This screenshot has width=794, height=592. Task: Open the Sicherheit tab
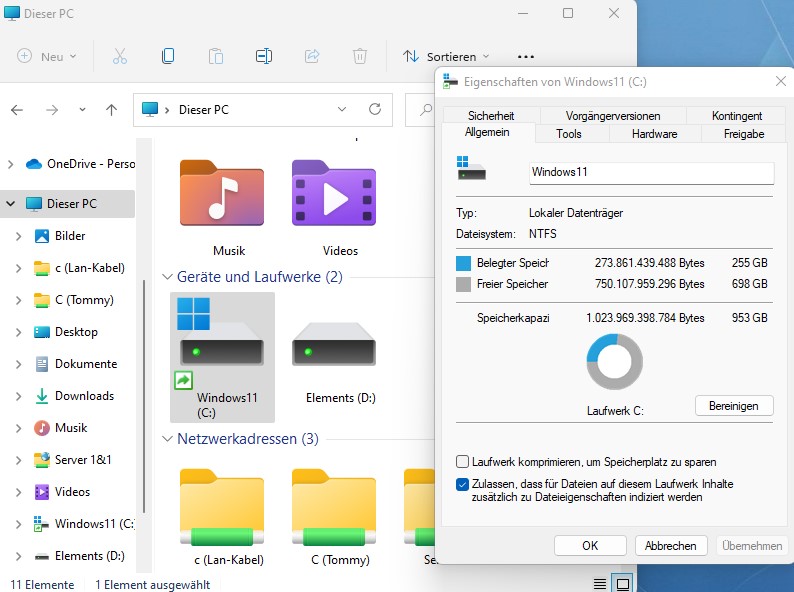click(x=491, y=116)
